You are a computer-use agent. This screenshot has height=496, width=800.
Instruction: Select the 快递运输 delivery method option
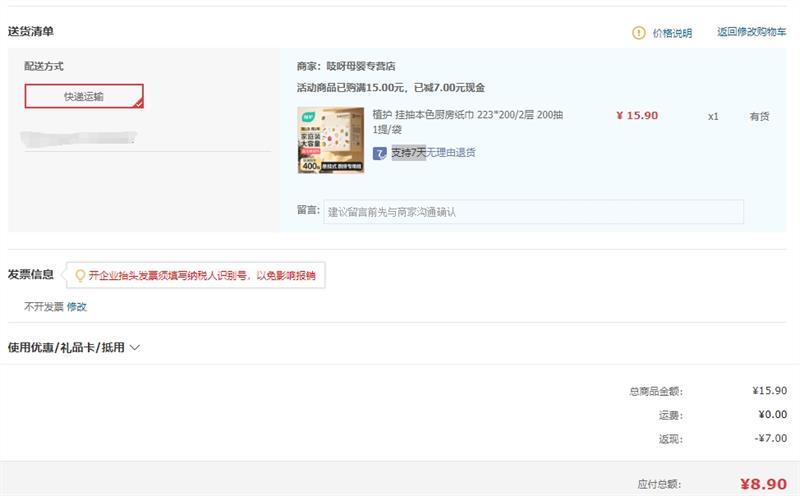84,96
